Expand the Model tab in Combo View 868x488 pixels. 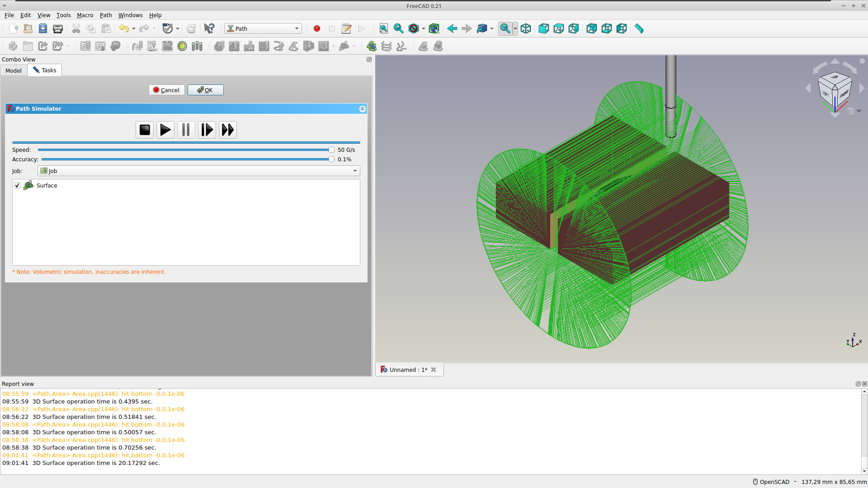(13, 70)
